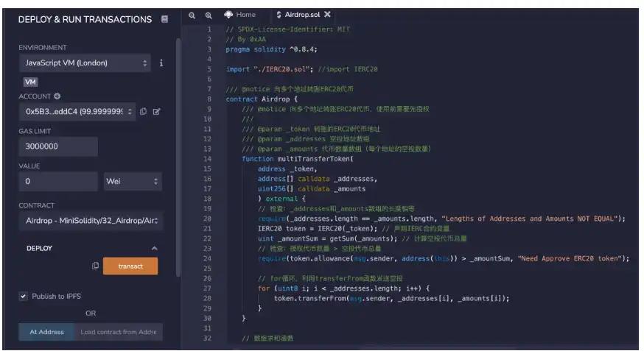Click the side panel vertical scrollbar
644x351 pixels.
tap(178, 157)
